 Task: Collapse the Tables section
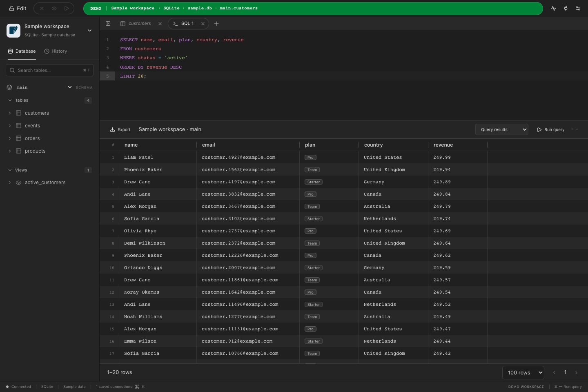point(10,100)
